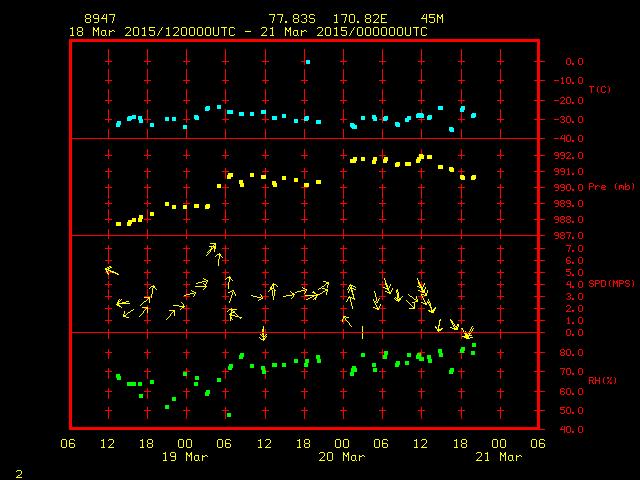This screenshot has width=640, height=480.
Task: Click the 988.0 pressure tick value
Action: (x=569, y=220)
